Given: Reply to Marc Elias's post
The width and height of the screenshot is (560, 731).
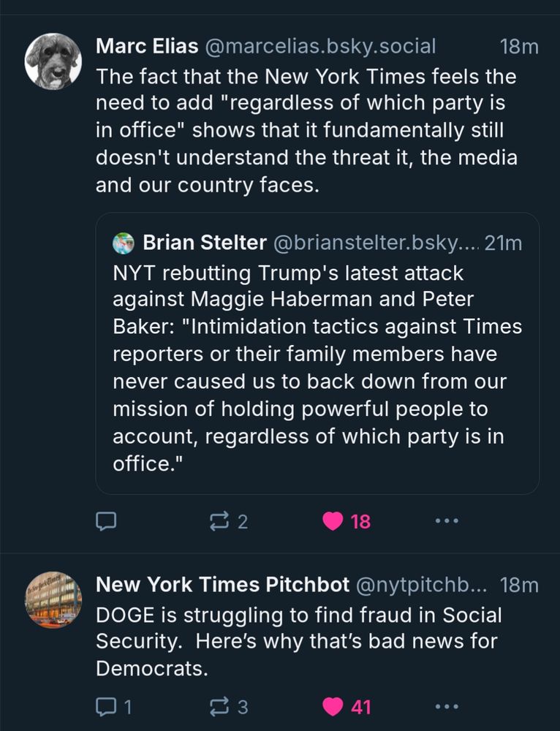Looking at the screenshot, I should pos(106,521).
